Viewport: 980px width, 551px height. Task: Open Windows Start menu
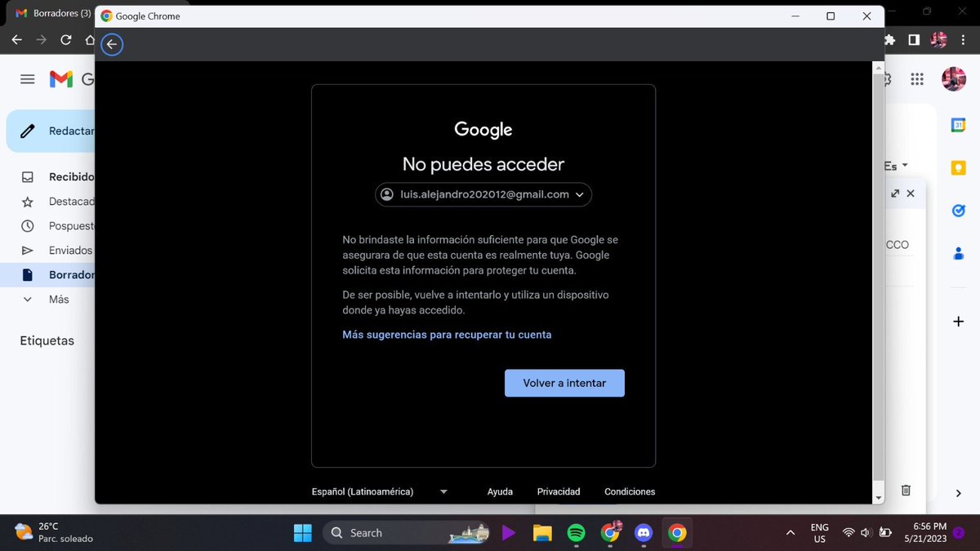click(303, 533)
